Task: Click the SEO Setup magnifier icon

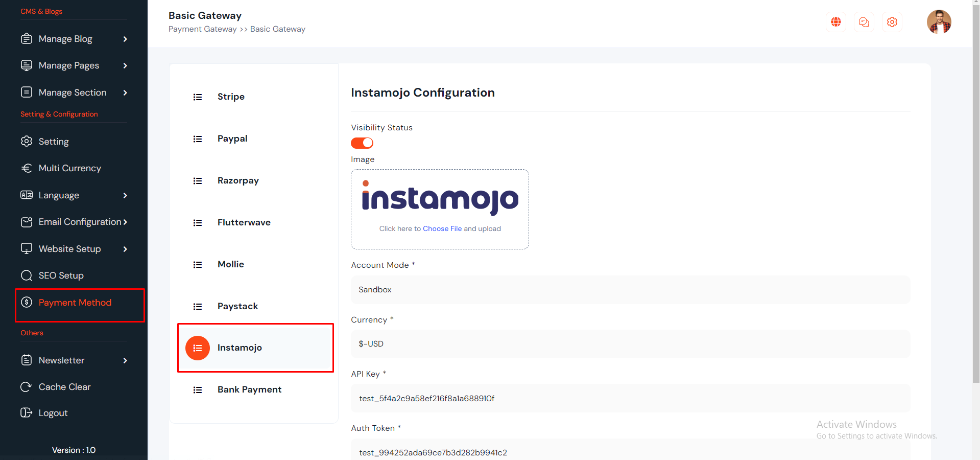Action: coord(27,275)
